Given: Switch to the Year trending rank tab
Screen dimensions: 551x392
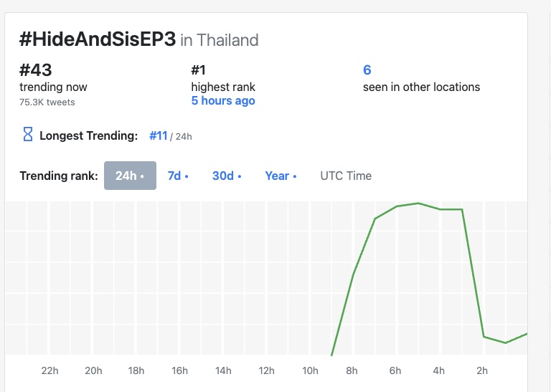Looking at the screenshot, I should (281, 176).
